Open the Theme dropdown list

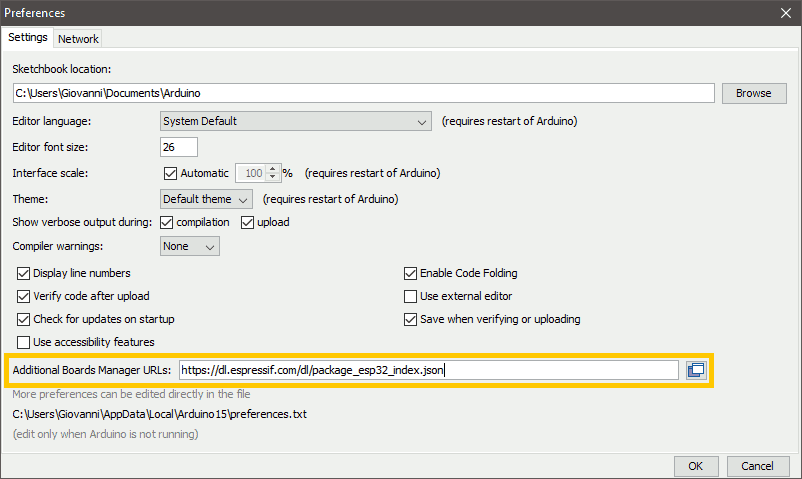(x=206, y=199)
